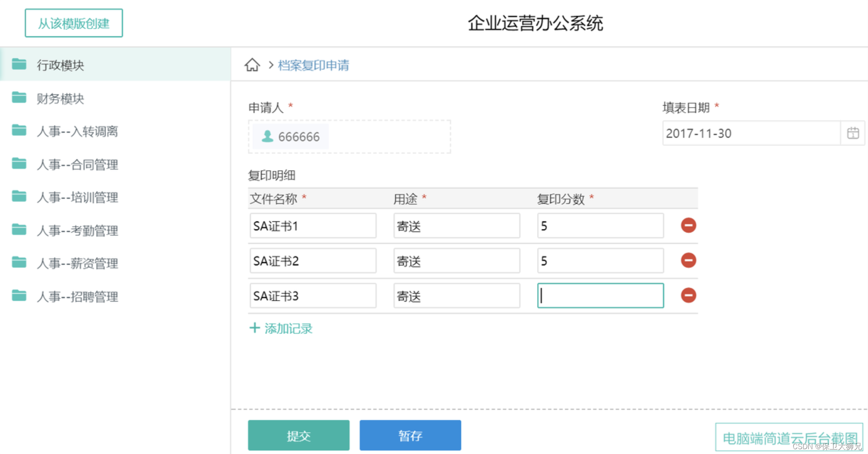
Task: Select 人事--培训管理 in sidebar
Action: pos(77,198)
